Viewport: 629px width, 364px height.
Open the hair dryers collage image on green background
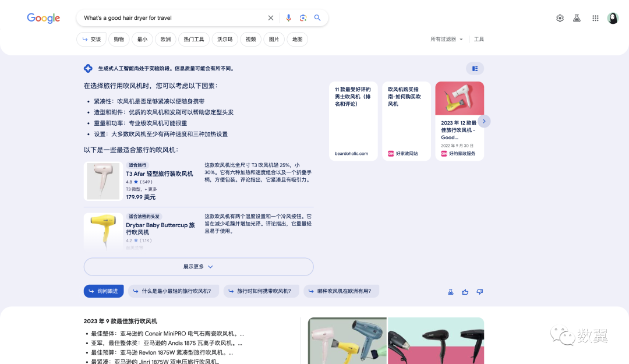coord(347,341)
